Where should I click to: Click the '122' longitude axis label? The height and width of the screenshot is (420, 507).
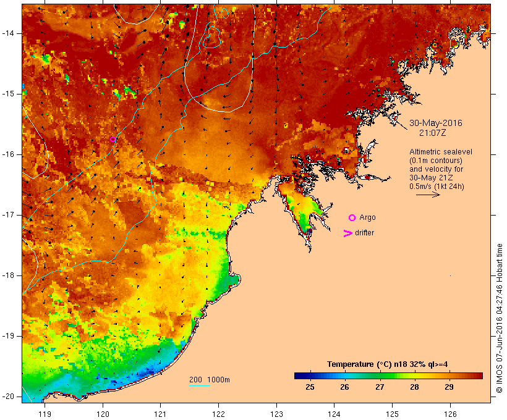point(218,414)
